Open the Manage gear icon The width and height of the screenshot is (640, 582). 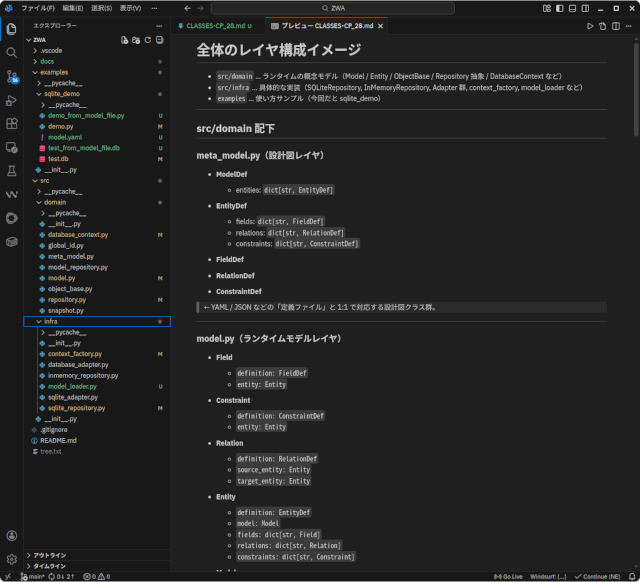[11, 559]
